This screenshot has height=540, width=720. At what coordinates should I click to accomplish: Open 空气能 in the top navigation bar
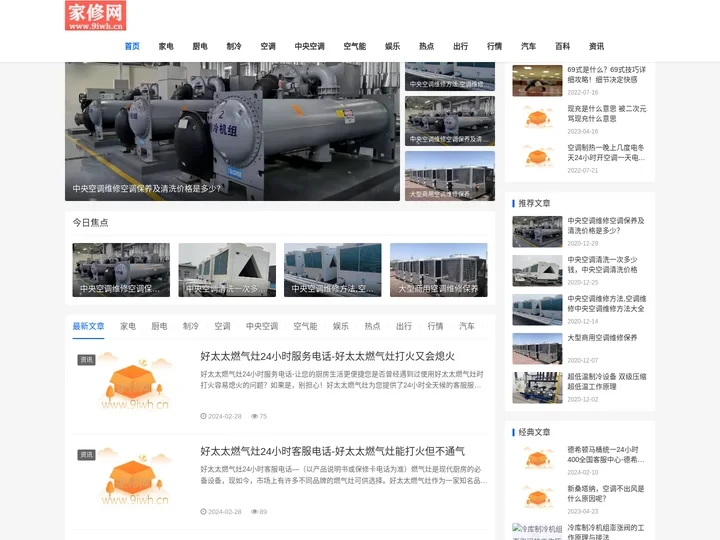[x=355, y=46]
